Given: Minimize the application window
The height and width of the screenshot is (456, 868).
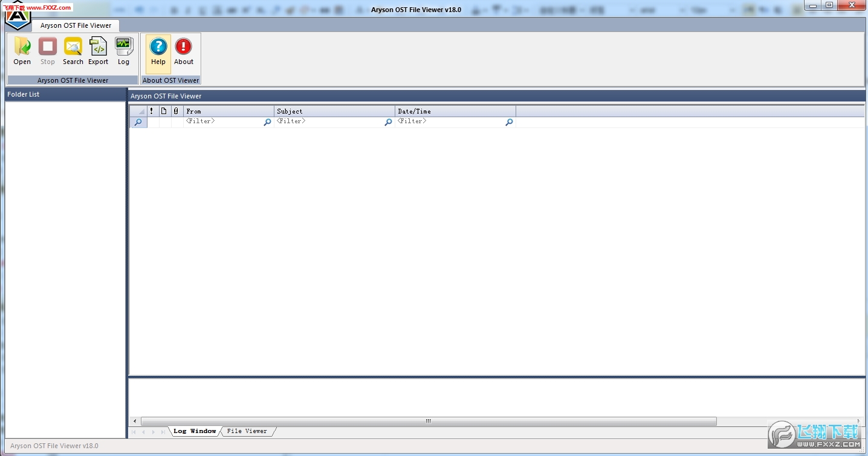Looking at the screenshot, I should click(x=814, y=5).
